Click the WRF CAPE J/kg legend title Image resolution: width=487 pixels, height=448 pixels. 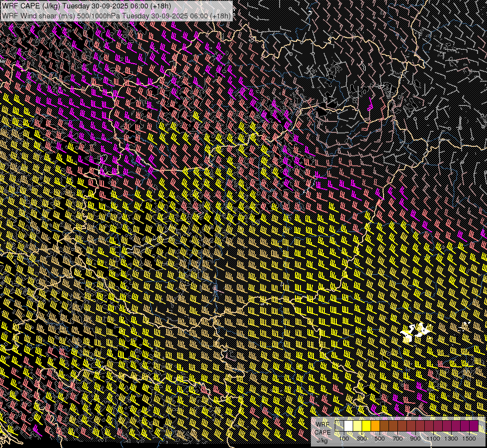(x=323, y=432)
